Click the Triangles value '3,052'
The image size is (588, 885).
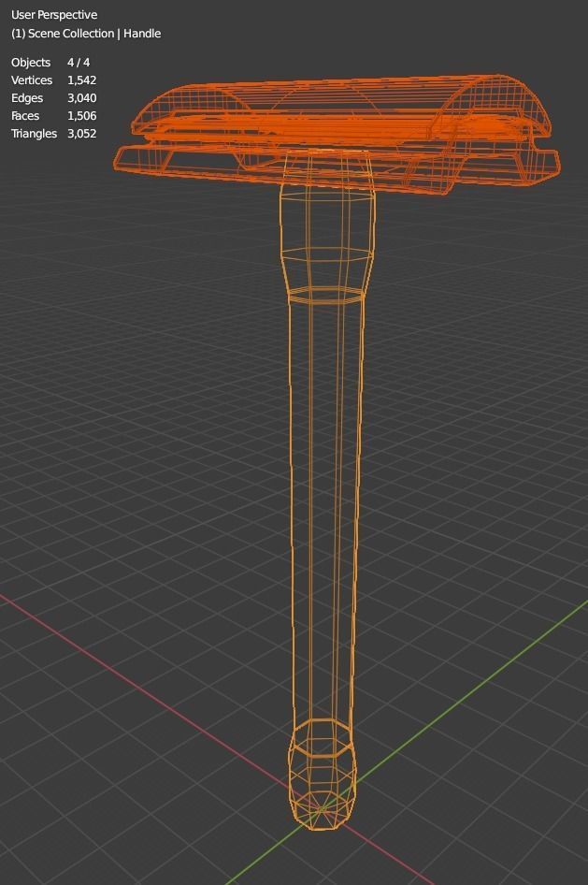pyautogui.click(x=81, y=133)
